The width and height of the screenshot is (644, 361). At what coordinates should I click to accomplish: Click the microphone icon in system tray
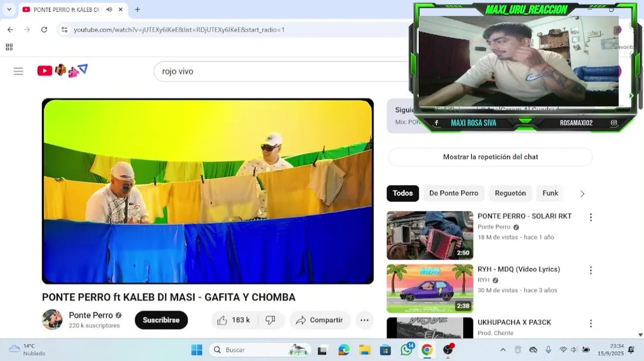coord(548,349)
